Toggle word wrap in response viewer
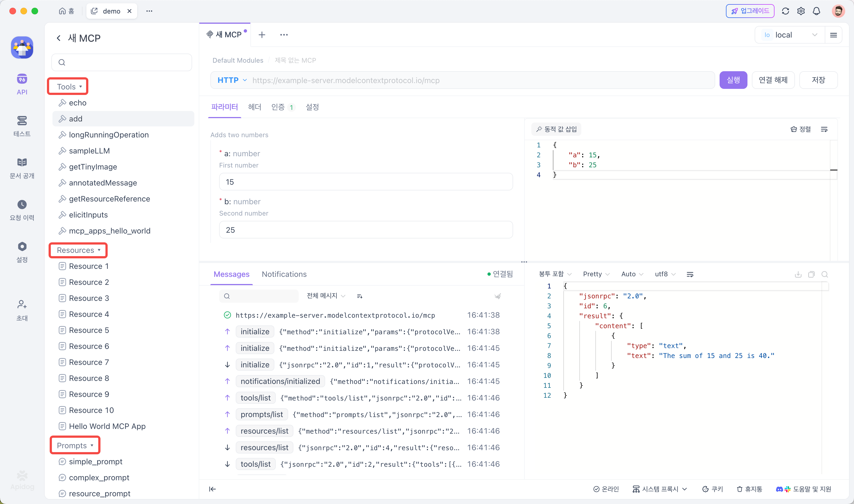 690,274
